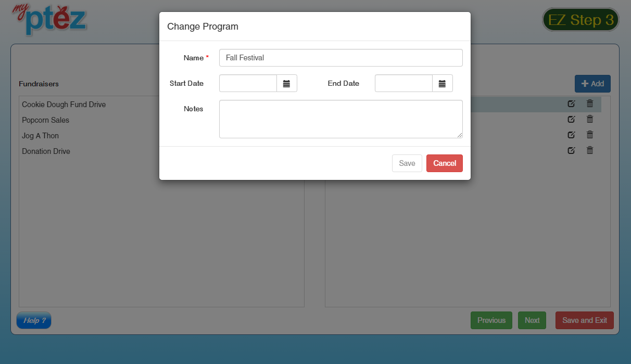
Task: Click into the End Date text box
Action: [x=403, y=83]
